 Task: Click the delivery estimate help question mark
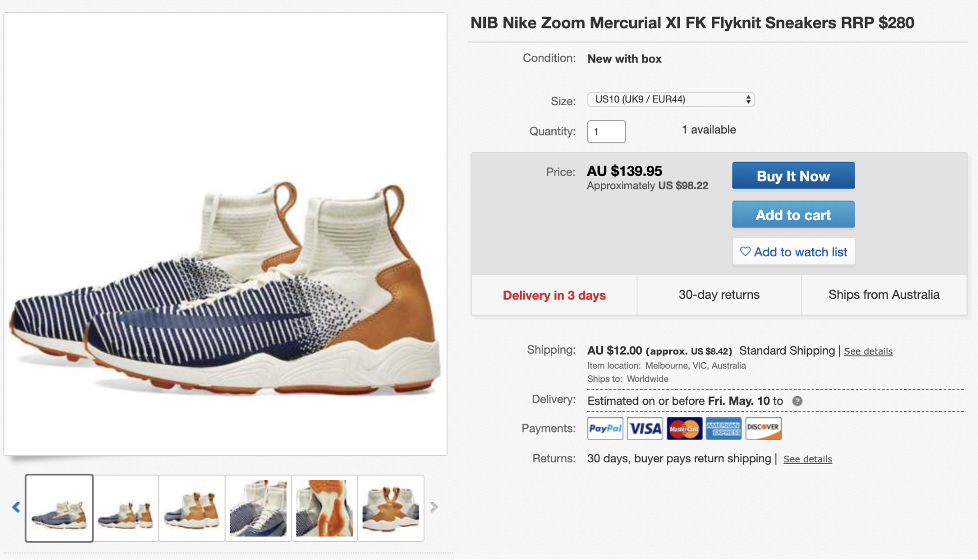[797, 401]
